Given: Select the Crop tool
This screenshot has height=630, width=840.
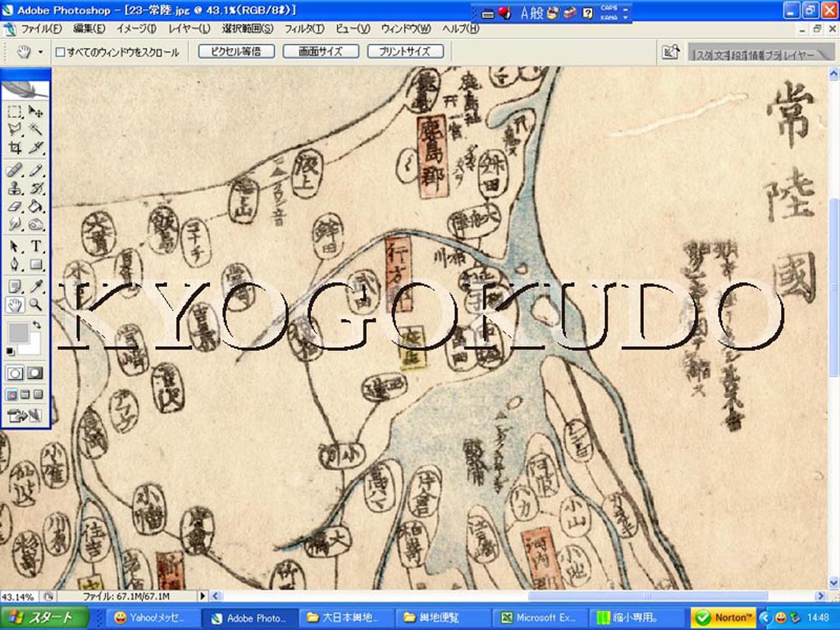Looking at the screenshot, I should pos(15,148).
